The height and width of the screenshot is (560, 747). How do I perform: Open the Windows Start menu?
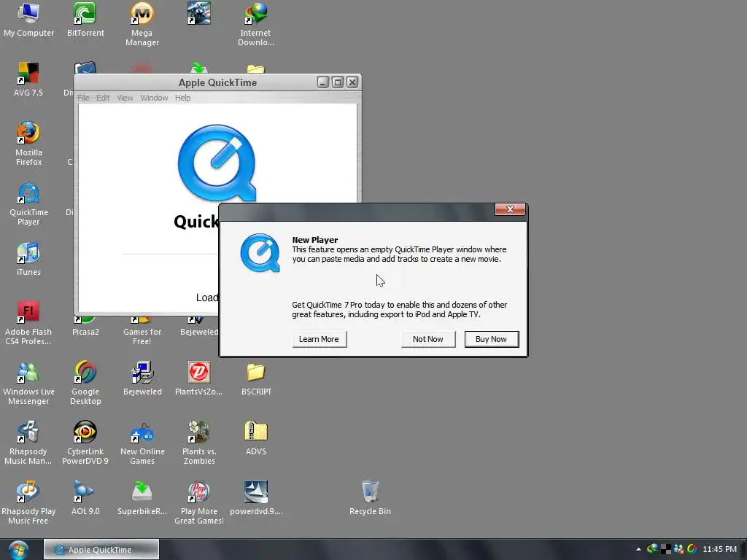point(18,550)
